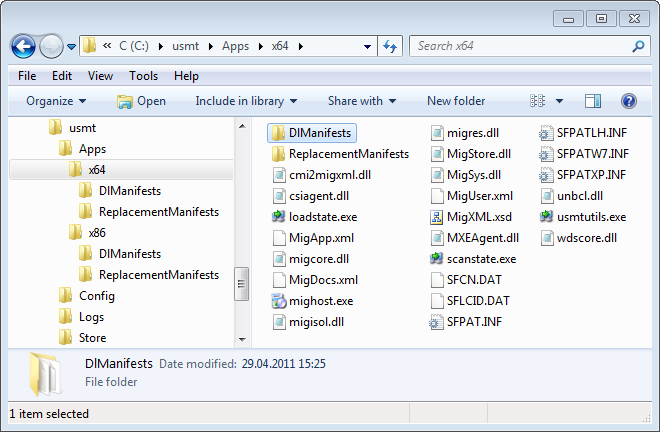Open the Tools menu

(144, 76)
